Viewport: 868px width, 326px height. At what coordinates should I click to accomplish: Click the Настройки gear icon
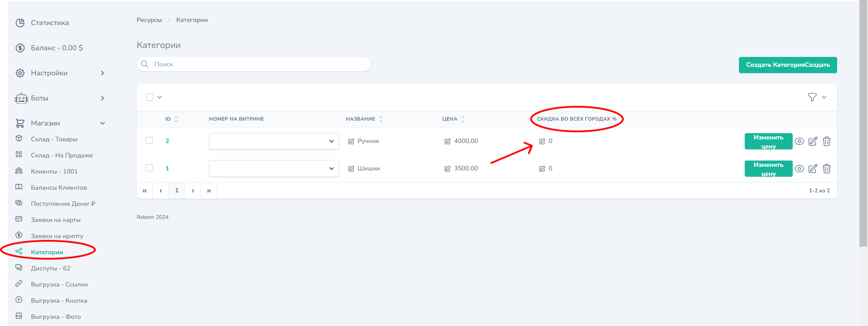[x=20, y=73]
